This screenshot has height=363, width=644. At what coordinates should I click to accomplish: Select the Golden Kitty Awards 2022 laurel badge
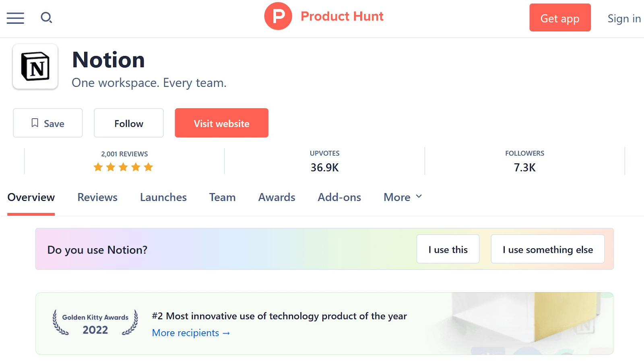pyautogui.click(x=95, y=324)
